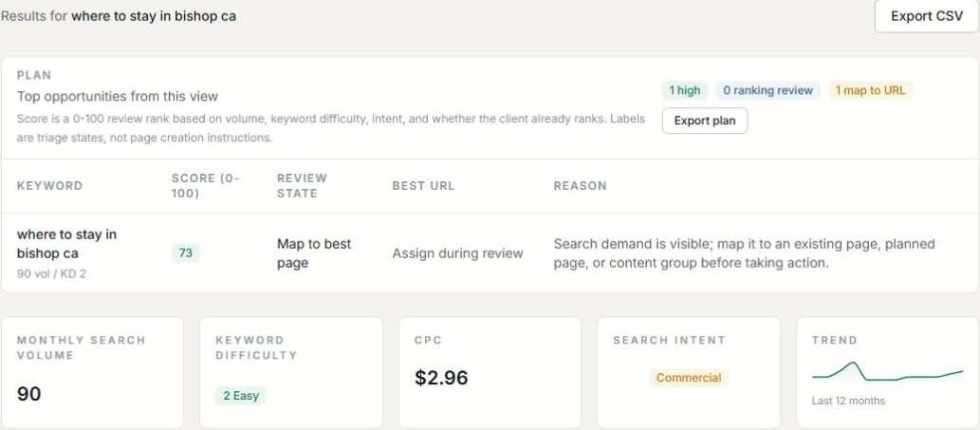Click the 'Last 12 months' label

[848, 401]
